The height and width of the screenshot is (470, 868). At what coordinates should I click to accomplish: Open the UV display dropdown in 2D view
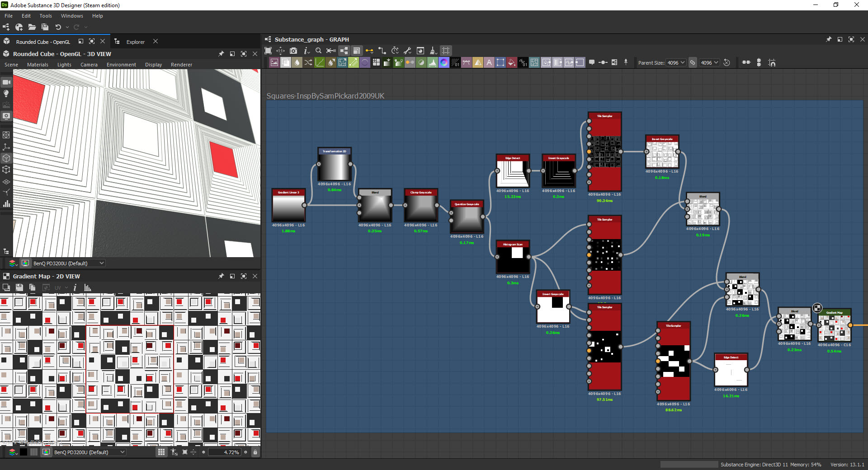tap(62, 287)
